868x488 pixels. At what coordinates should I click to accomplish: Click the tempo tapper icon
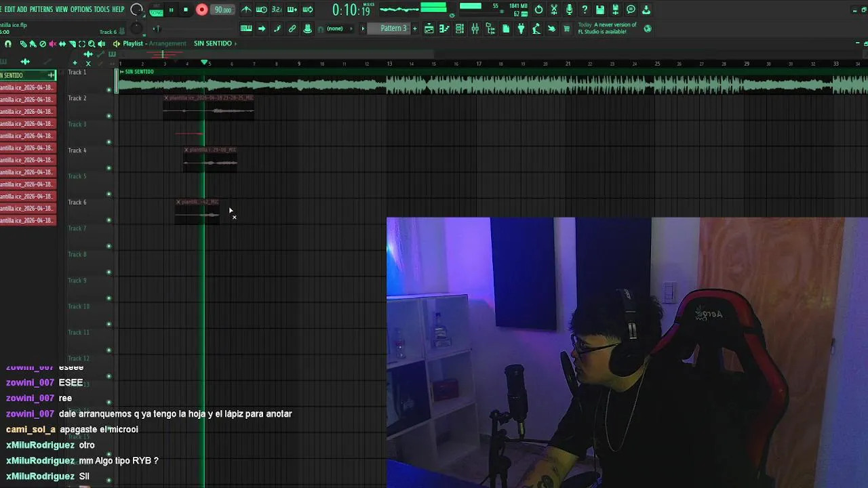pyautogui.click(x=536, y=28)
